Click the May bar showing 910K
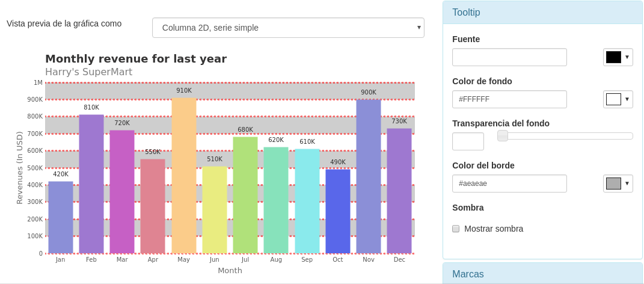The image size is (644, 284). [184, 176]
